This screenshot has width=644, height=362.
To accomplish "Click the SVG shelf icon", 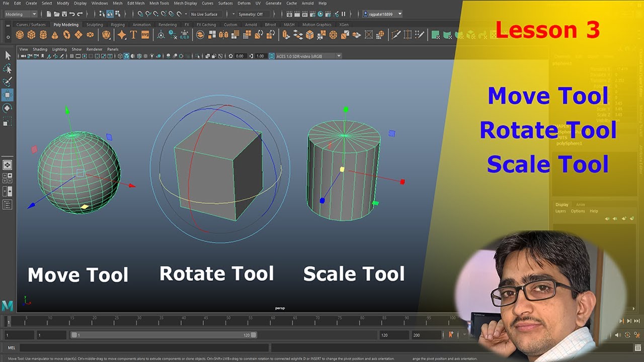I will (145, 35).
